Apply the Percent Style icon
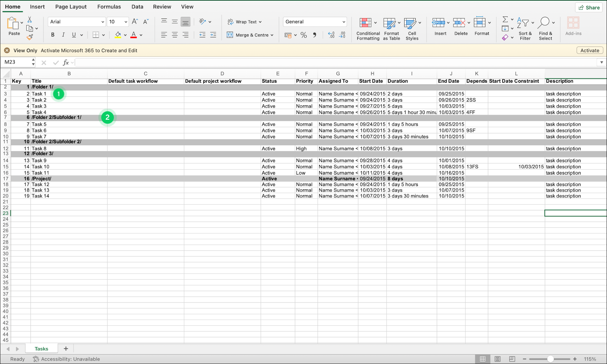Screen dimensions: 607x364 click(x=303, y=35)
